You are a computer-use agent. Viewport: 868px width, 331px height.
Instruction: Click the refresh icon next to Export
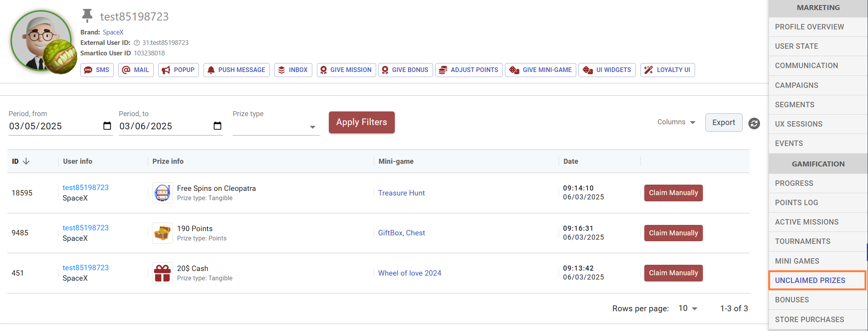tap(754, 123)
